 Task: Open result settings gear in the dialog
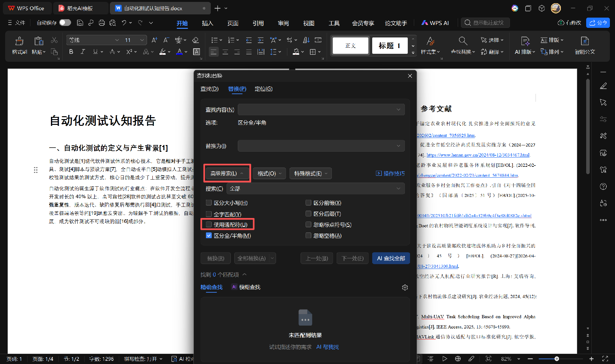click(405, 287)
